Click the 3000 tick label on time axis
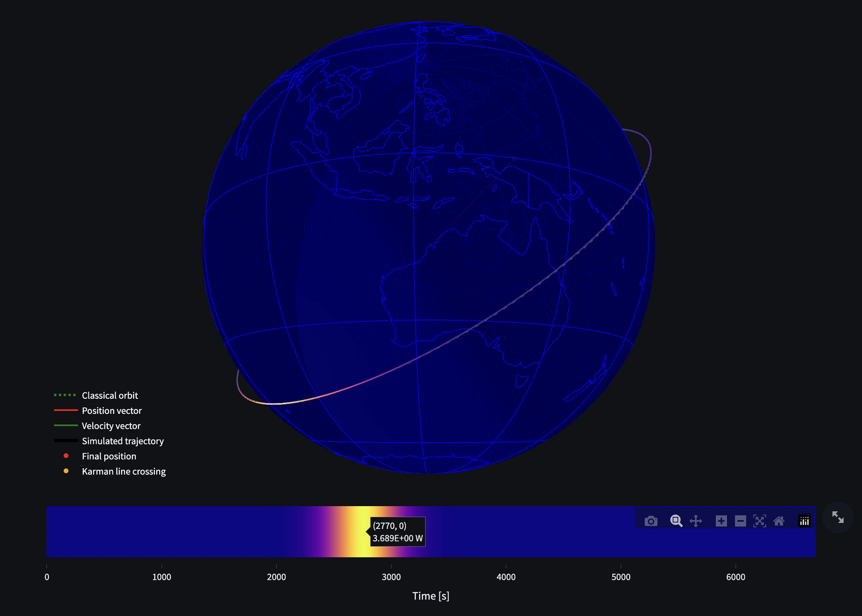Image resolution: width=862 pixels, height=616 pixels. [x=391, y=577]
